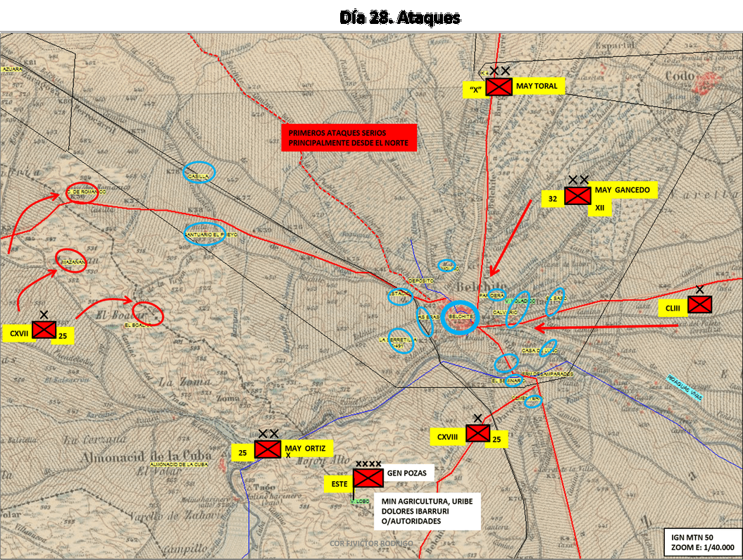Click the red oval above EL BOALAR
743x560 pixels.
149,313
